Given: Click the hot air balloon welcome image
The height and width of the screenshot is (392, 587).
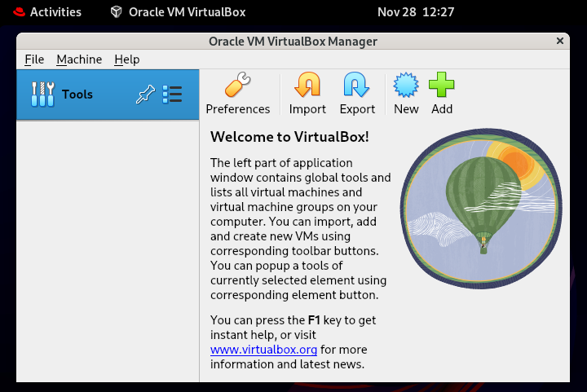Looking at the screenshot, I should [481, 209].
